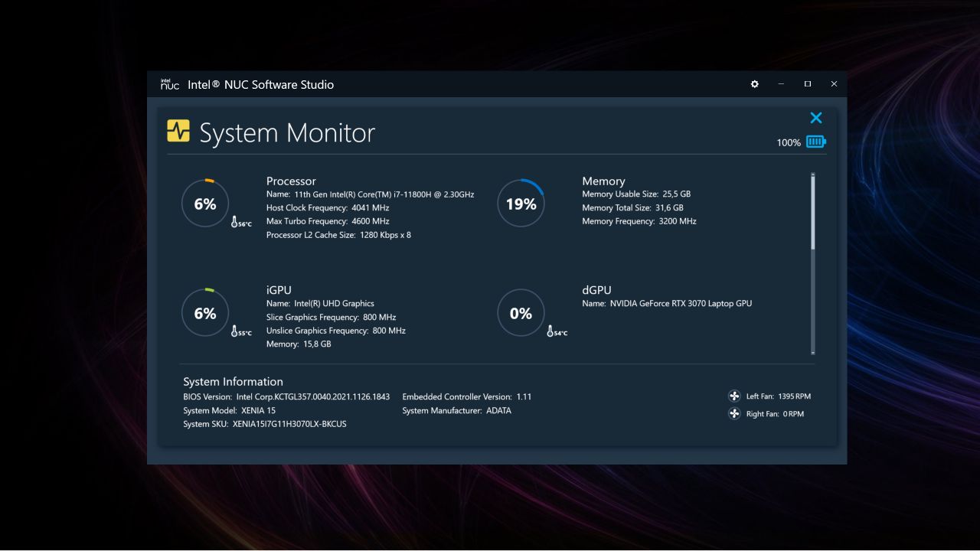Click the battery 100% text
The image size is (980, 551).
(789, 142)
